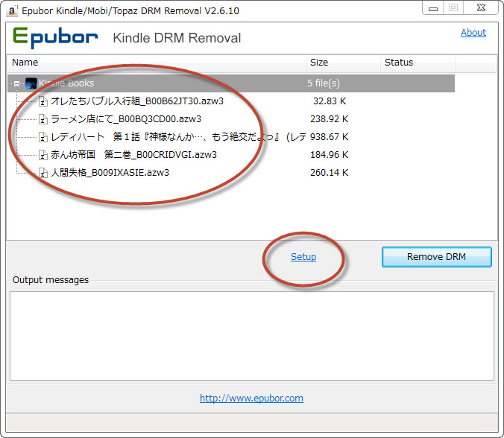504x438 pixels.
Task: Open the http://www.epubor.com link
Action: [251, 399]
